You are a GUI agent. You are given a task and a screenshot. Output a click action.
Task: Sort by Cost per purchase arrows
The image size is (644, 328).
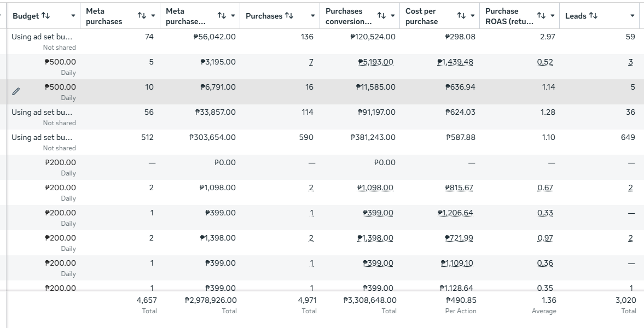pos(461,16)
